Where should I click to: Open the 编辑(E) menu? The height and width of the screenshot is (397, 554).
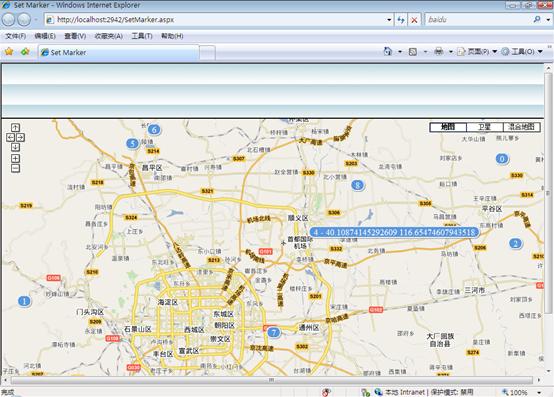(45, 36)
